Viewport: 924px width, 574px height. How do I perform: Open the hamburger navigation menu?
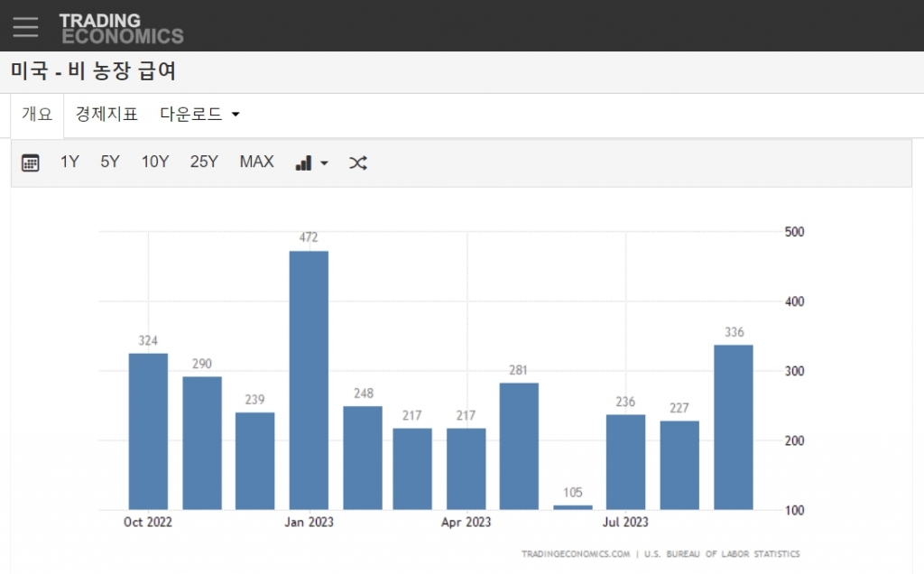point(26,26)
